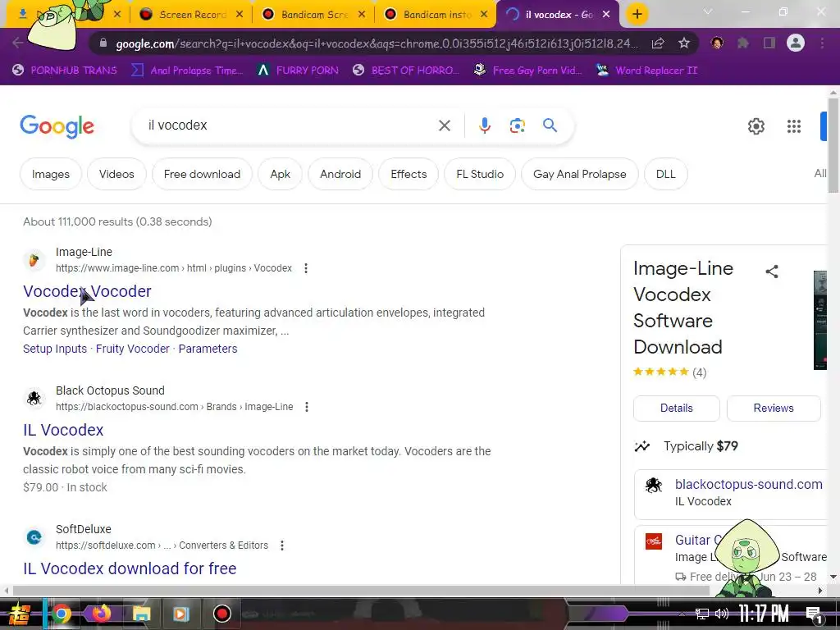Viewport: 840px width, 630px height.
Task: Open Chrome from taskbar
Action: [61, 614]
